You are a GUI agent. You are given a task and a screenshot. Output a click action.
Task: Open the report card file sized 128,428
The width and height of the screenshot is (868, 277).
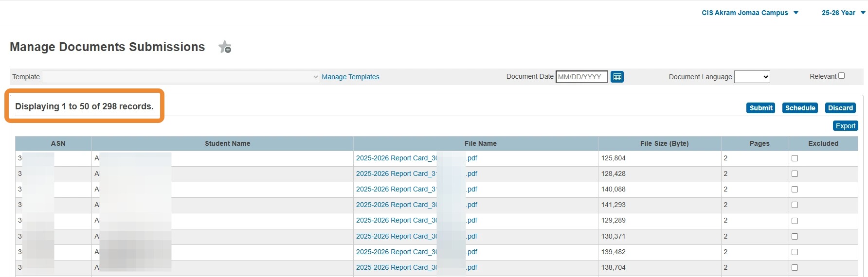416,173
